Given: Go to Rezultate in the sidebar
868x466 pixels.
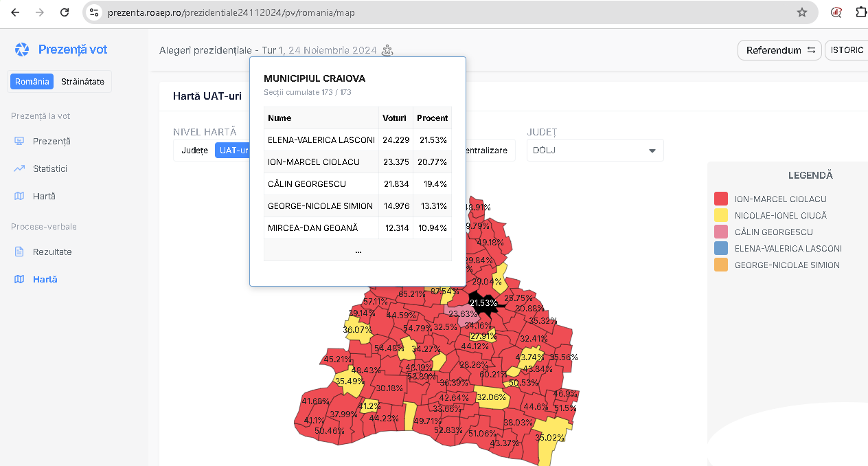Looking at the screenshot, I should [52, 252].
